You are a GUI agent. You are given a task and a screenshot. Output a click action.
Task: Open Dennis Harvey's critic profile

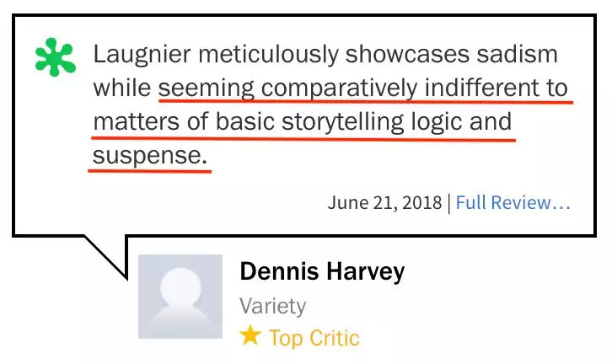(x=322, y=271)
